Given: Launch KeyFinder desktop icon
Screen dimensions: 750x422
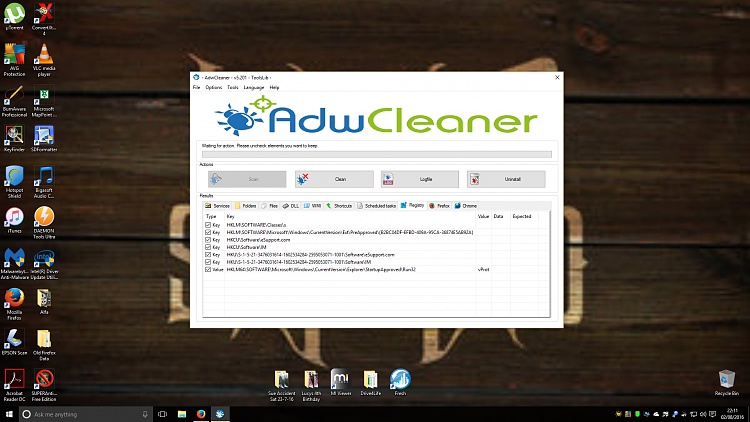Looking at the screenshot, I should tap(14, 139).
